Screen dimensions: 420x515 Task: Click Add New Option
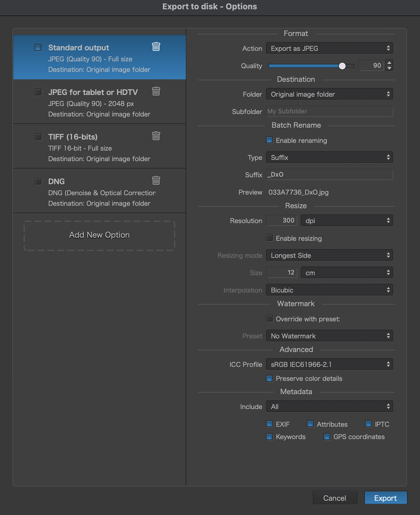click(99, 235)
